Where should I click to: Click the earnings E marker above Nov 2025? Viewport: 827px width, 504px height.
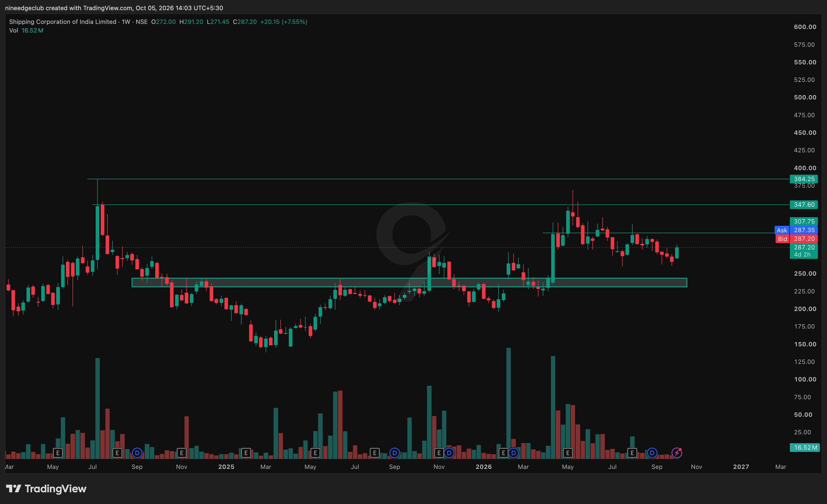[439, 453]
